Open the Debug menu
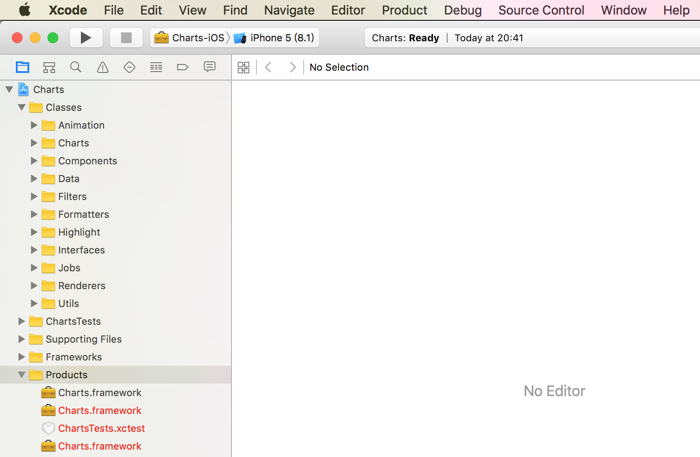This screenshot has height=457, width=700. tap(462, 10)
